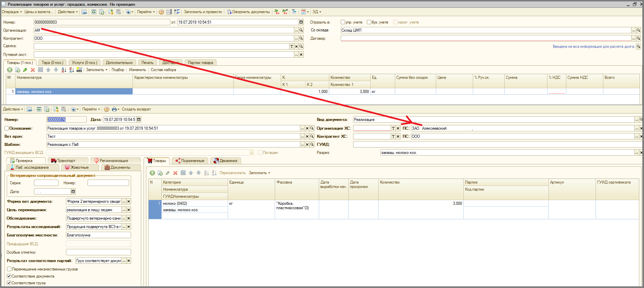Click the calendar icon beside Дата field in lower form
644x288 pixels.
139,120
